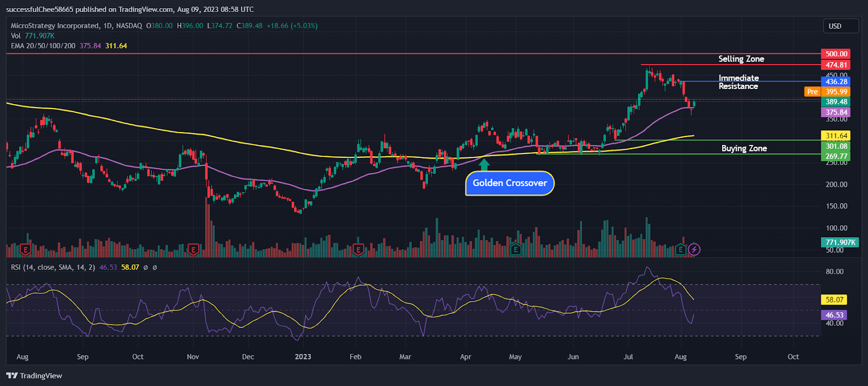The width and height of the screenshot is (868, 386).
Task: Select the green 301.08 price label
Action: pos(836,146)
